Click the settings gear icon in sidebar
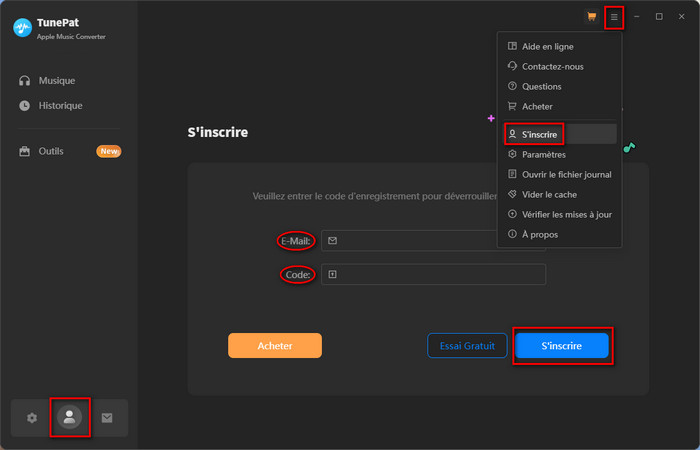This screenshot has width=700, height=450. pos(32,418)
